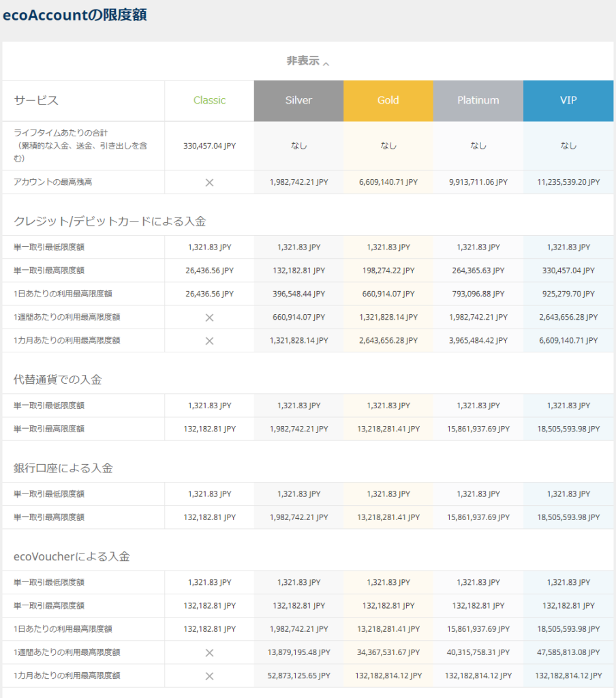Click なし in the VIP lifetime cell
Viewport: 616px width, 698px height.
point(568,146)
